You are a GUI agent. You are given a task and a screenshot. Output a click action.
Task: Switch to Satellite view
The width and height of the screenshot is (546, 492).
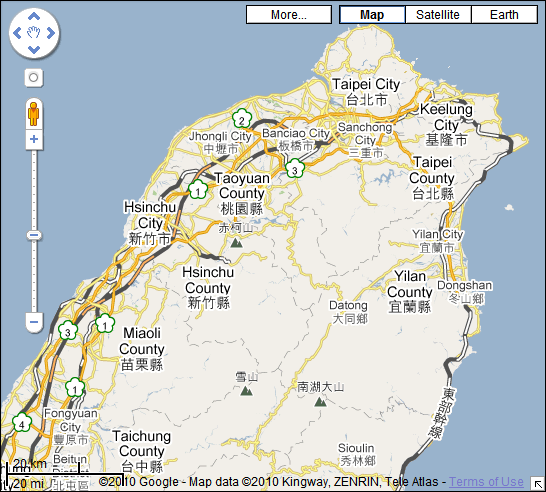point(438,15)
